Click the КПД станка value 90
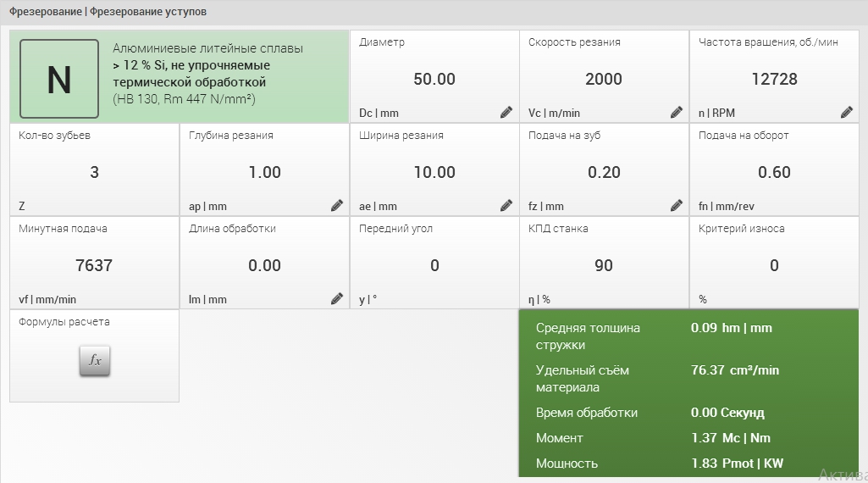The width and height of the screenshot is (868, 483). [x=604, y=266]
